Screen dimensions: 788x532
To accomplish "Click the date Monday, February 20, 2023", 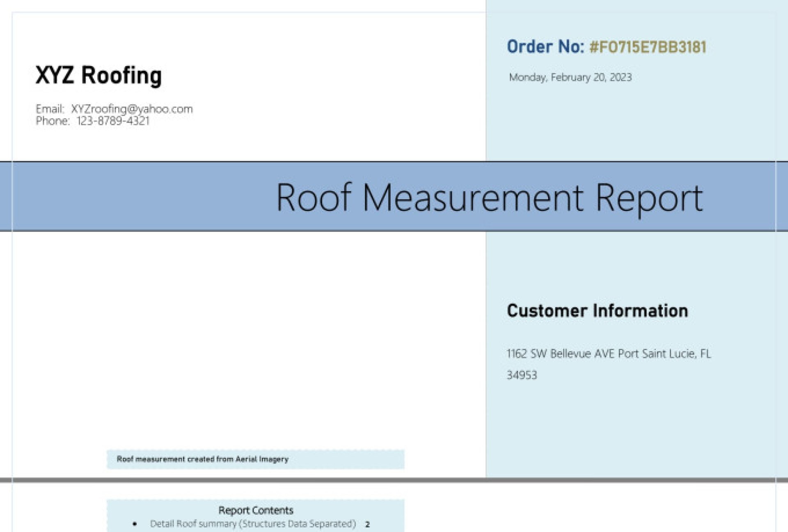I will click(570, 77).
